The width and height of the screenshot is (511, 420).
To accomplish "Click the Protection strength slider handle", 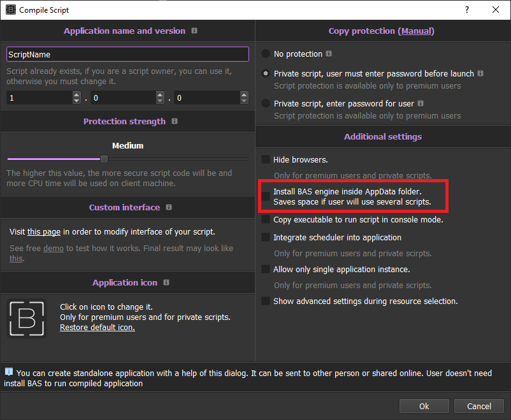I will click(x=104, y=159).
